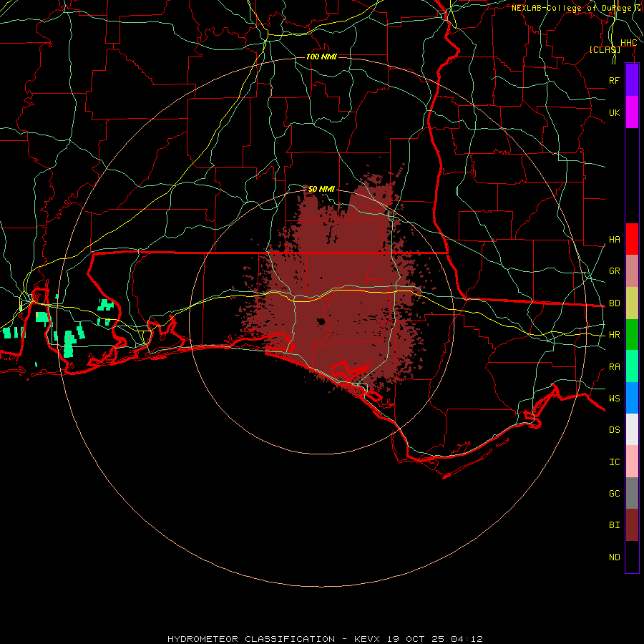Select the GC gray legend swatch
This screenshot has height=644, width=644.
click(632, 493)
